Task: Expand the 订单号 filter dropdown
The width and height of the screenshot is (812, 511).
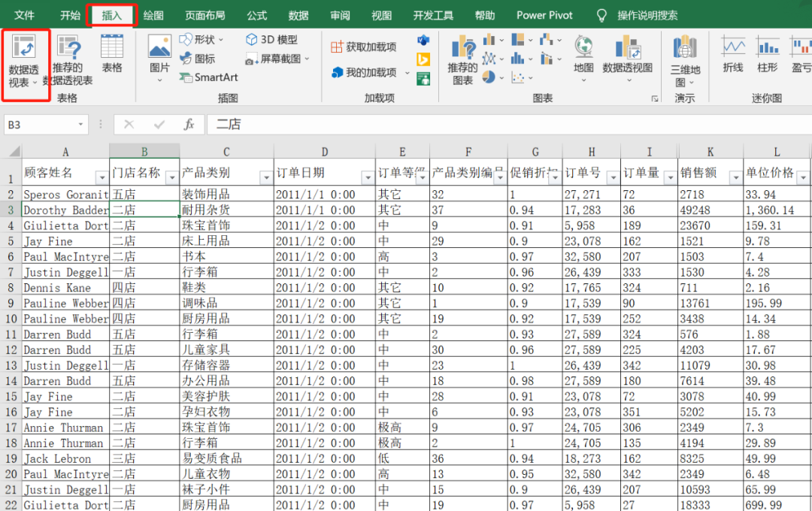Action: [x=614, y=177]
